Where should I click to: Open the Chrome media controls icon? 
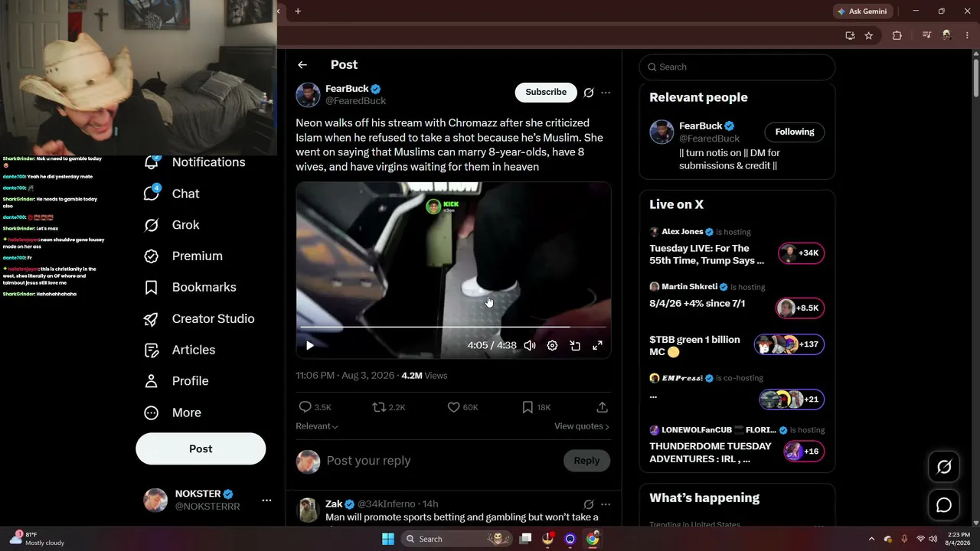click(927, 35)
